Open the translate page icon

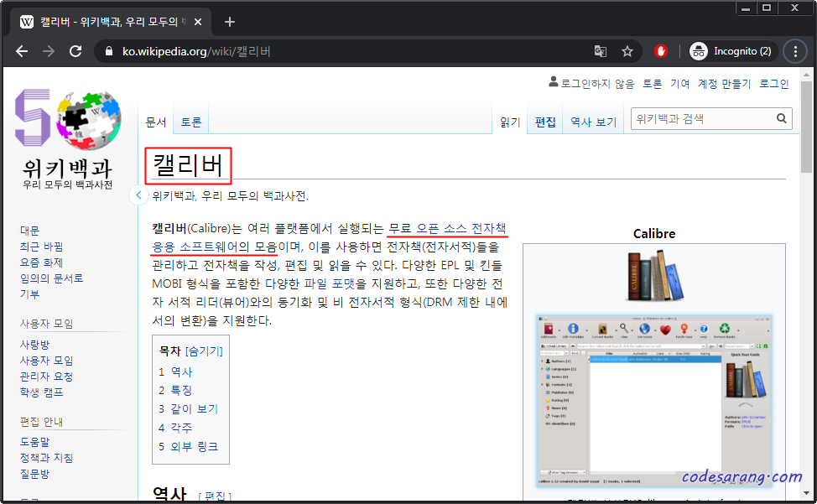(x=601, y=51)
